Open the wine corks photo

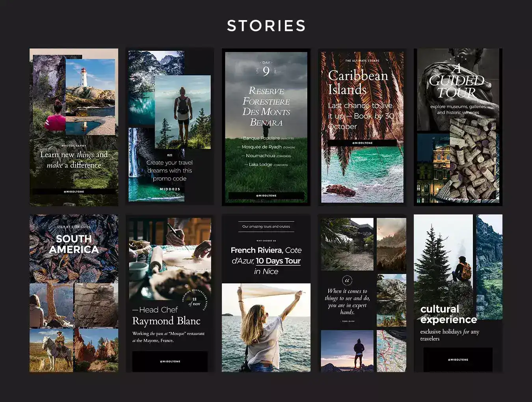tap(474, 162)
